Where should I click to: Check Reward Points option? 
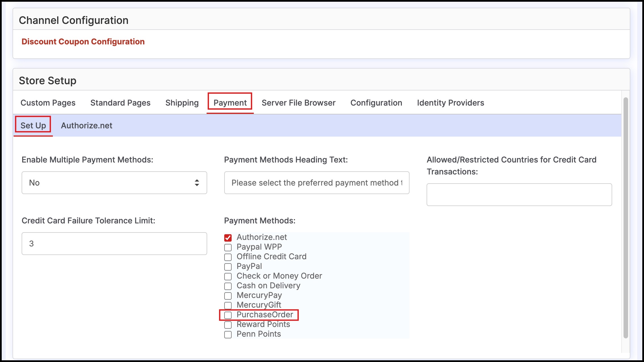pyautogui.click(x=228, y=325)
